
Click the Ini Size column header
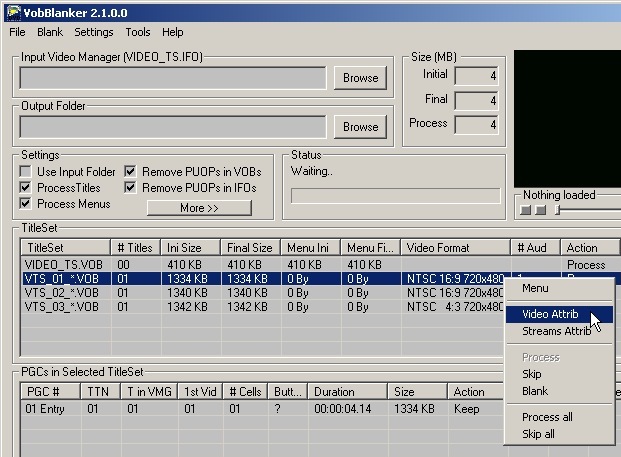pyautogui.click(x=190, y=248)
